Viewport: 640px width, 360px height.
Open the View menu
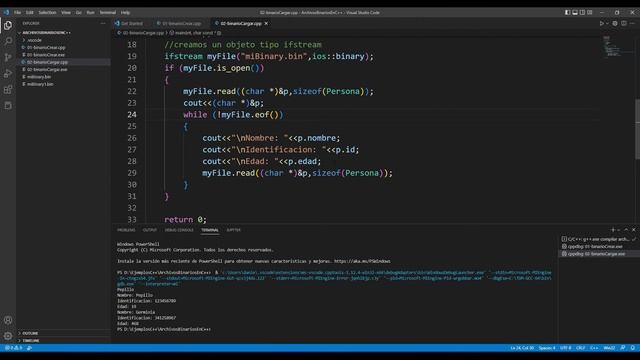(x=66, y=12)
